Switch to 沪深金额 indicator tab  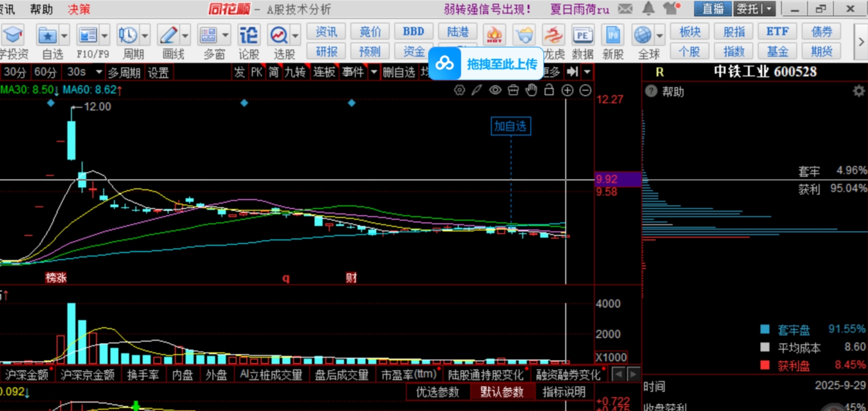pos(27,375)
